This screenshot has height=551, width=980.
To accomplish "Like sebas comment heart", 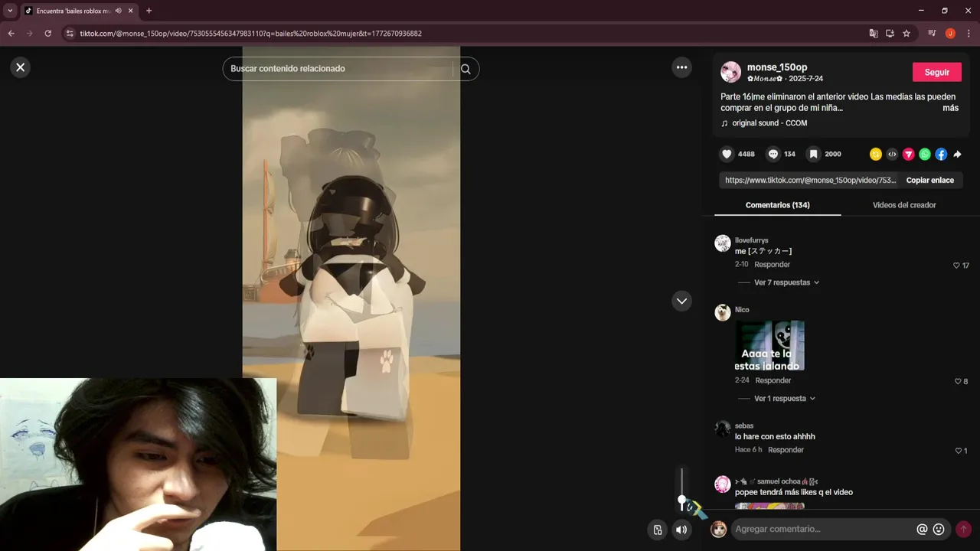I will 958,451.
